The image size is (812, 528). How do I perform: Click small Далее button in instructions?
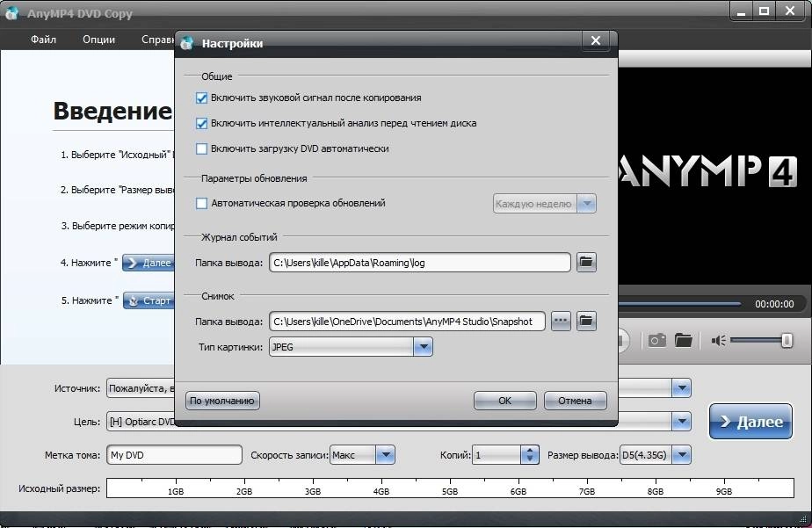[149, 263]
